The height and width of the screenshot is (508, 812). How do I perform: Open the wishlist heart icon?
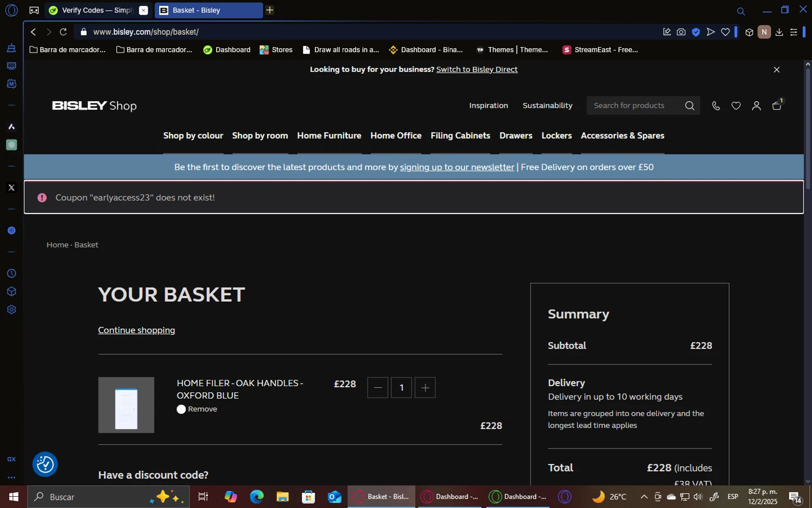(736, 106)
